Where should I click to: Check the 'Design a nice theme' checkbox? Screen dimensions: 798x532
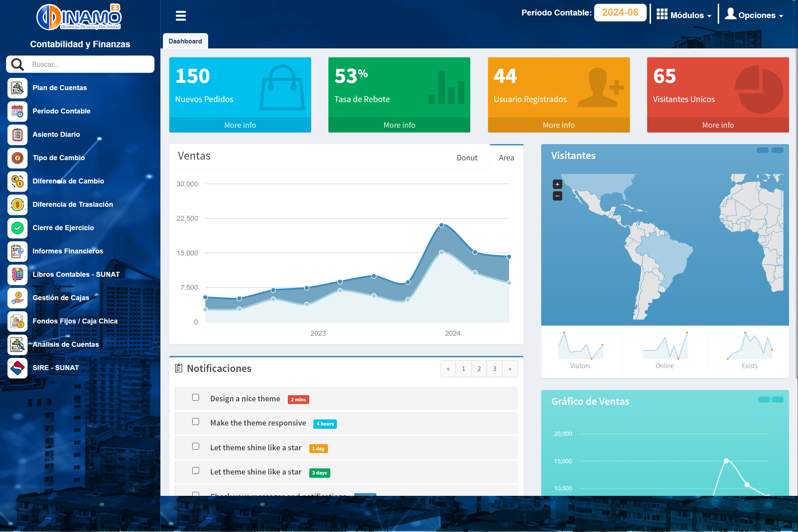(x=195, y=397)
